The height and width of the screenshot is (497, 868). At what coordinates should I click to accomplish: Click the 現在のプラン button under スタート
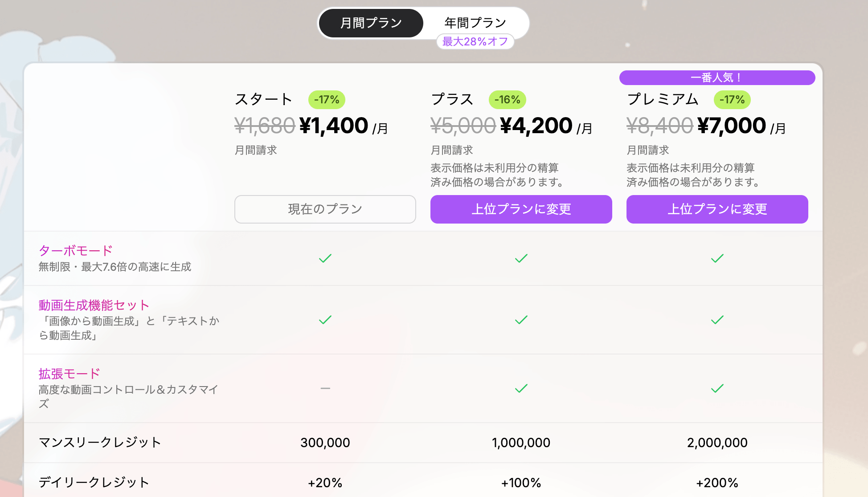coord(325,209)
